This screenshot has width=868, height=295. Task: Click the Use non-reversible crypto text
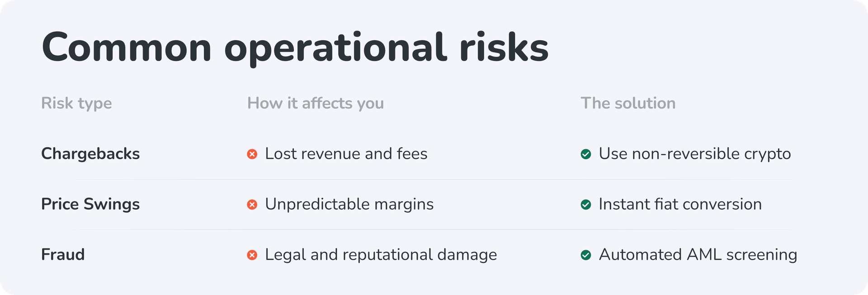(x=694, y=154)
